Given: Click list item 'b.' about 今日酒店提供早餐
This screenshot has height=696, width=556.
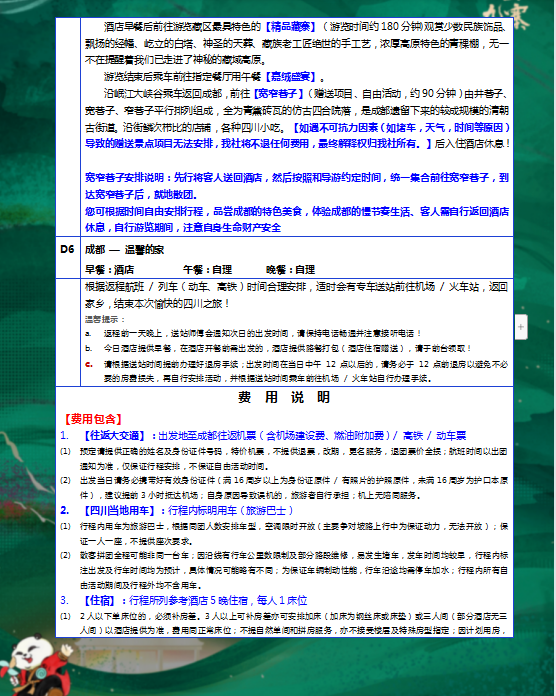Looking at the screenshot, I should pos(278,348).
